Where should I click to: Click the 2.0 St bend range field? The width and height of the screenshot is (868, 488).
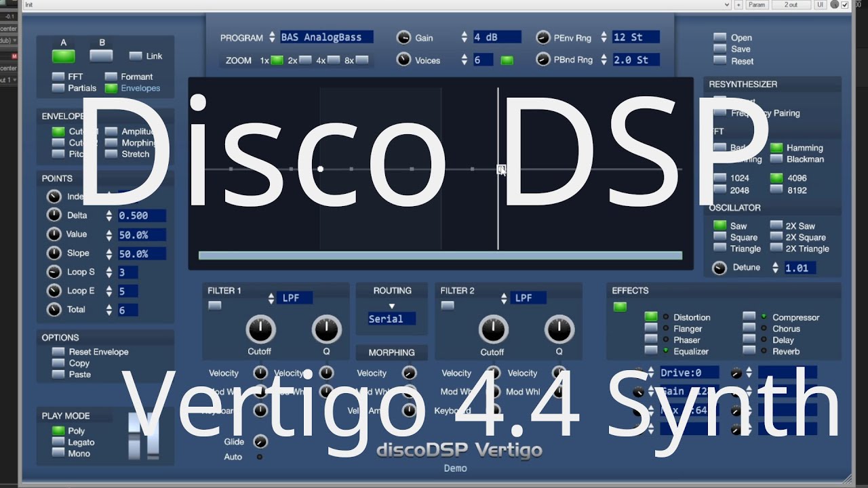[x=636, y=60]
